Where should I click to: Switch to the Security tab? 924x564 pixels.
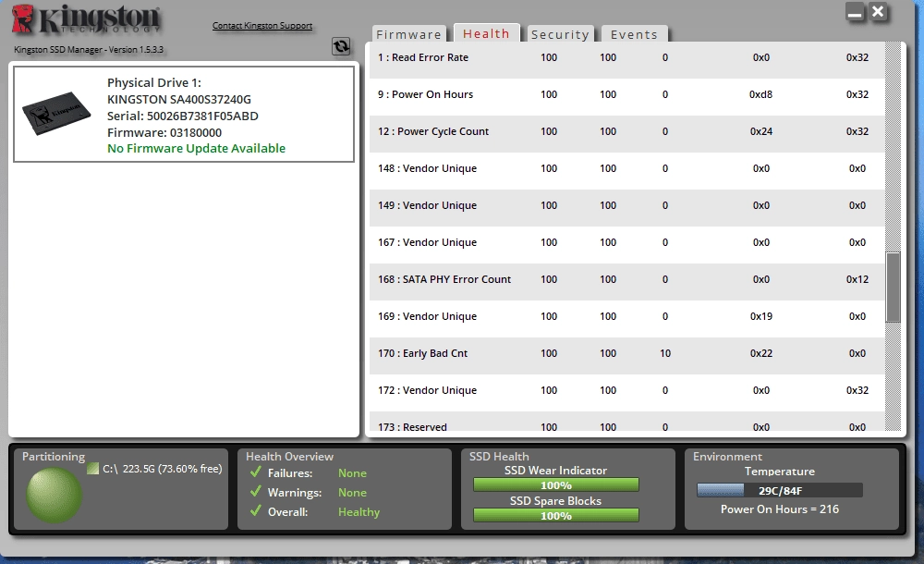click(x=560, y=34)
